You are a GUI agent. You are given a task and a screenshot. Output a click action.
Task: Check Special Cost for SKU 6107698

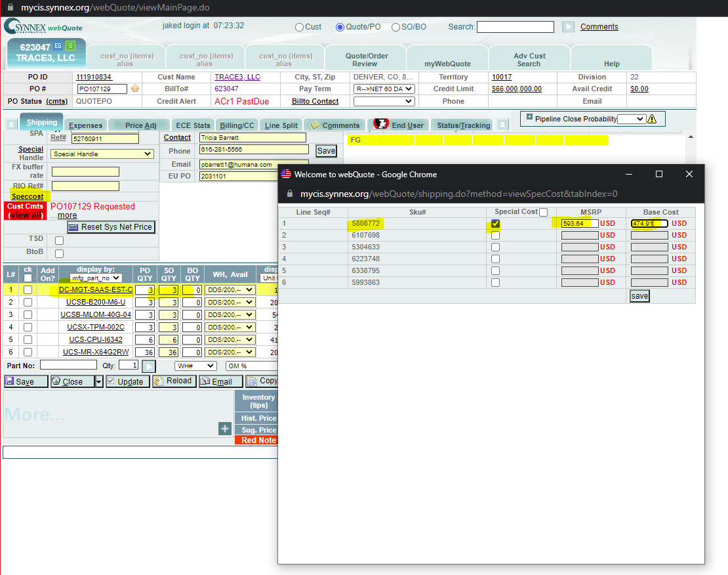[495, 235]
